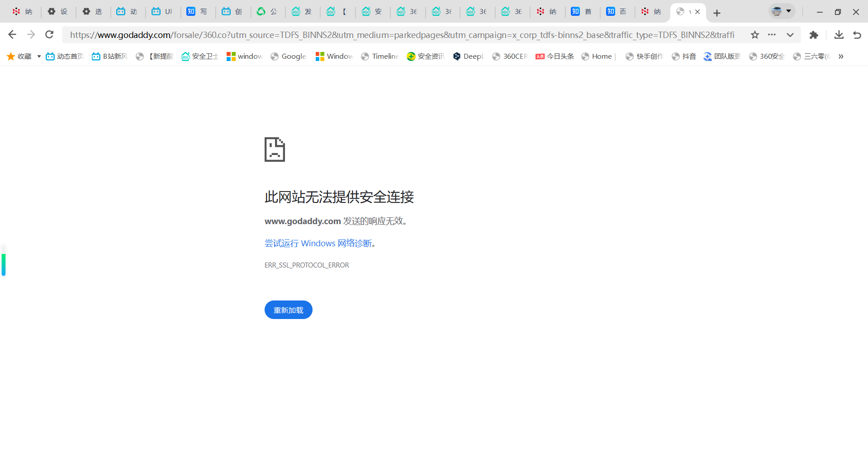Viewport: 868px width, 460px height.
Task: Switch to the 360 tab labeled 安
Action: [372, 12]
